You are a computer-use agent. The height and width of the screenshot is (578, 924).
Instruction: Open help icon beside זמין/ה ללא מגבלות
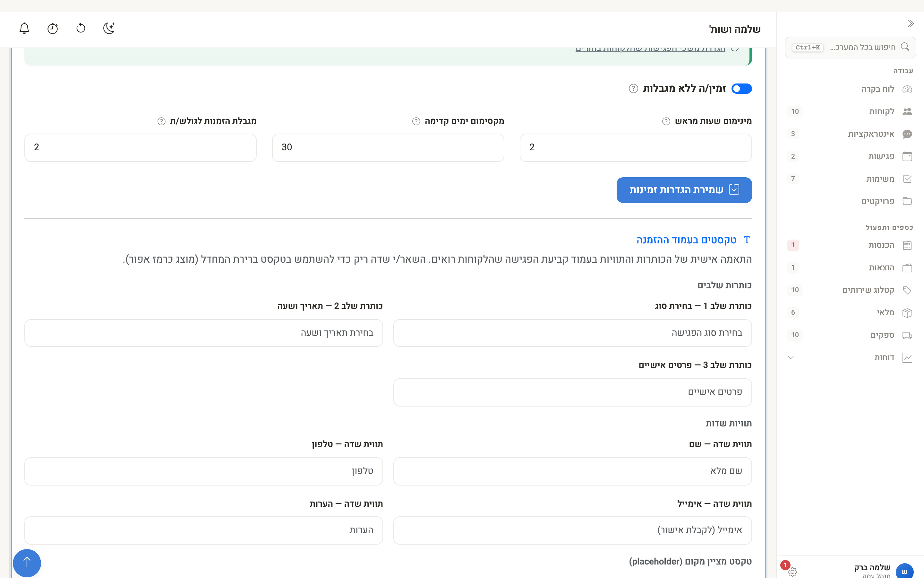tap(633, 89)
